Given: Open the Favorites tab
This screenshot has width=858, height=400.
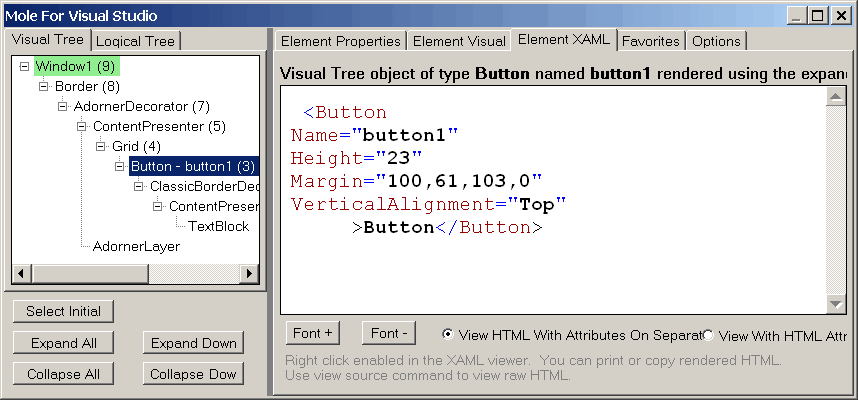Looking at the screenshot, I should click(x=651, y=41).
